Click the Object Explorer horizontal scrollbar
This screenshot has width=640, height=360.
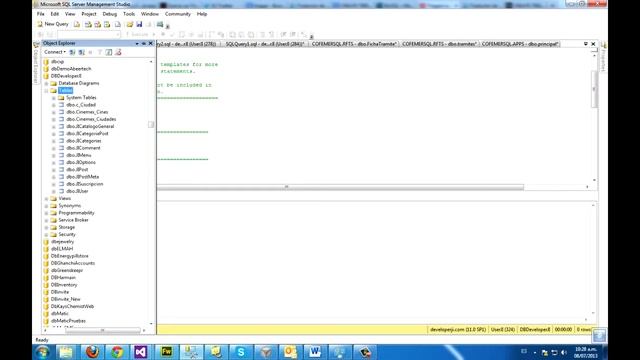click(x=102, y=330)
